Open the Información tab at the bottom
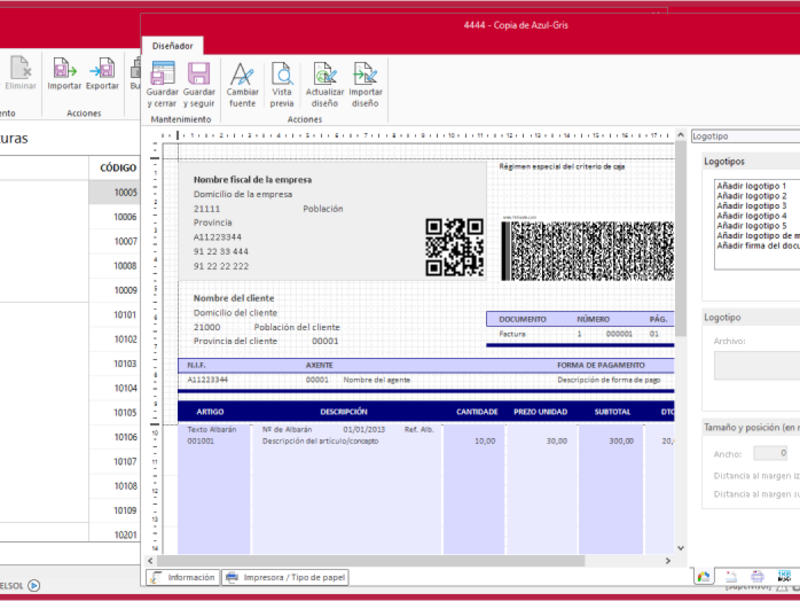 pyautogui.click(x=182, y=577)
